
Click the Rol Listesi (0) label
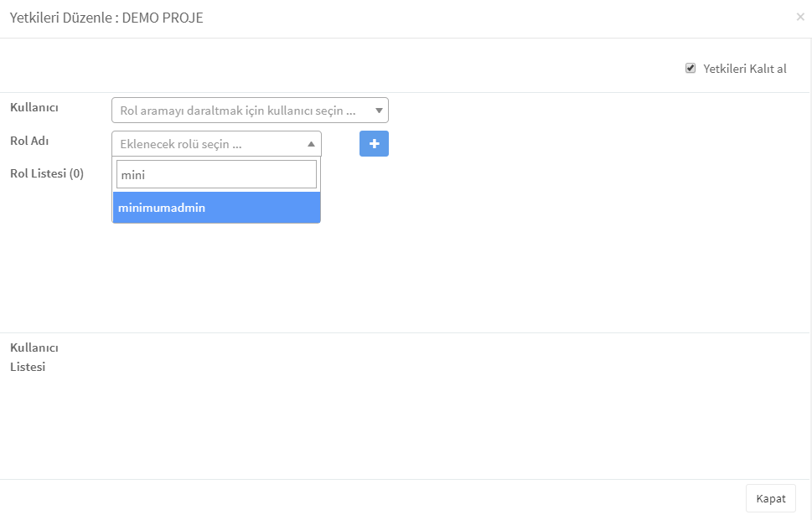click(x=47, y=173)
